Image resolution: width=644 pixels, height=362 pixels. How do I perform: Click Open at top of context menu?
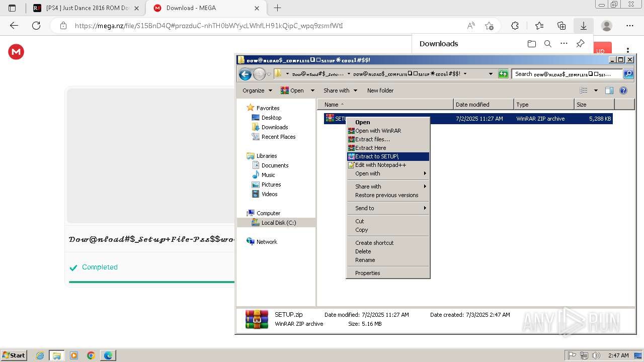point(388,122)
